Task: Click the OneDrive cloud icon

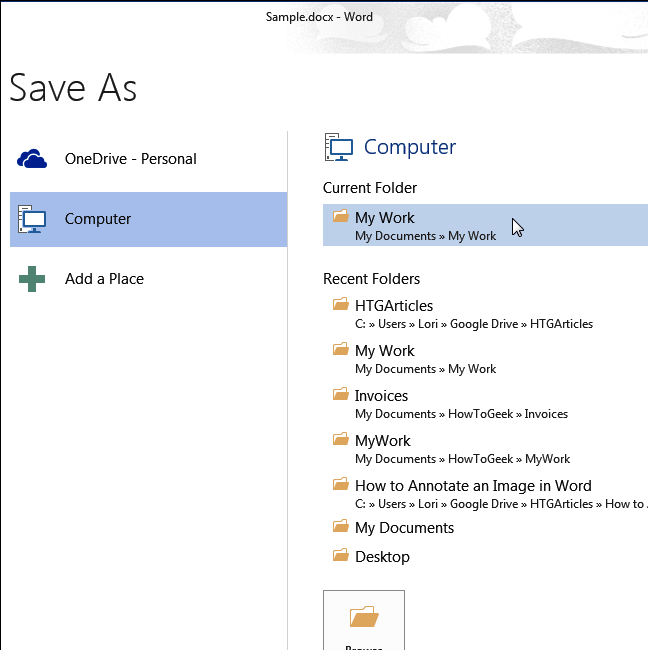Action: [32, 159]
